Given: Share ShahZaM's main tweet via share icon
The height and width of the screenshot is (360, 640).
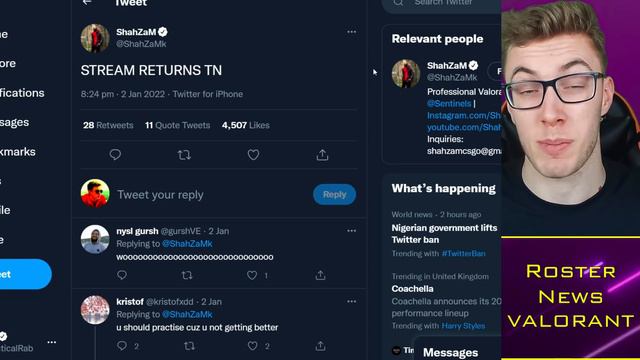Looking at the screenshot, I should click(322, 155).
